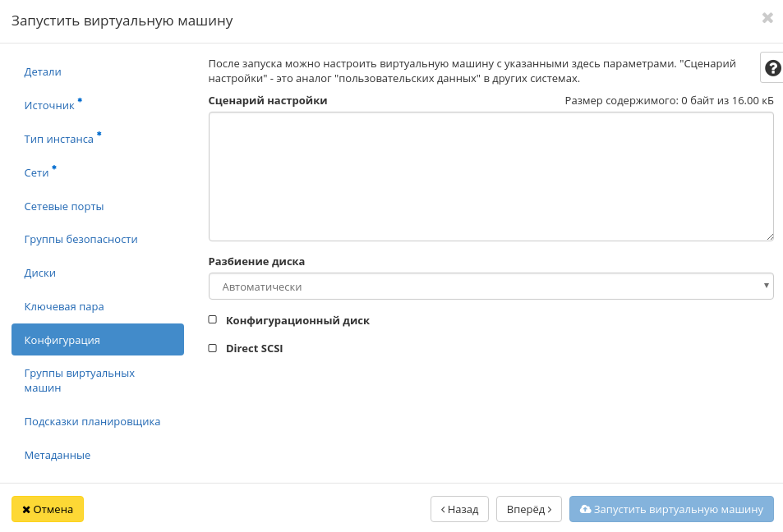
Task: Click Запустить виртуальную машину button
Action: [x=671, y=509]
